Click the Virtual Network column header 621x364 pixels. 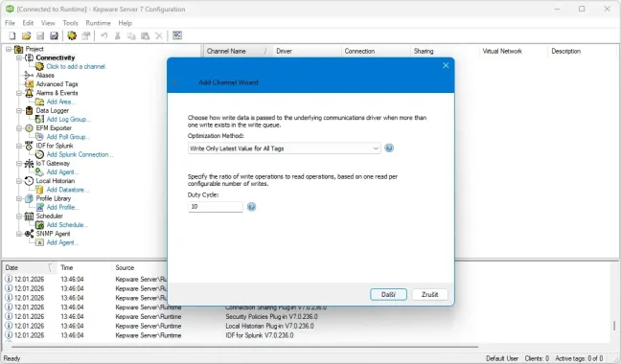[514, 51]
